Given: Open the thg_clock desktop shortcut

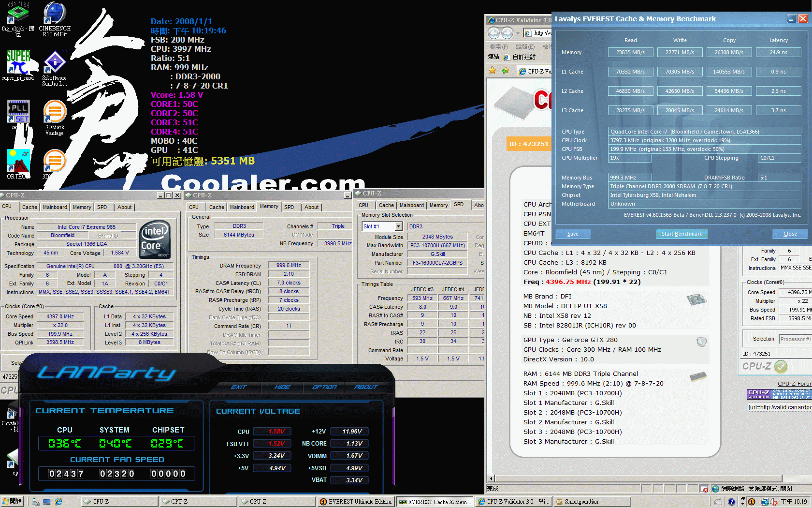Looking at the screenshot, I should pos(18,19).
